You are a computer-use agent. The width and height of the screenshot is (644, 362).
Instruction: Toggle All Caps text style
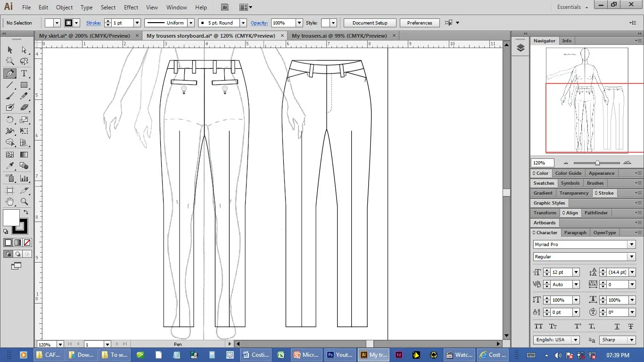538,326
